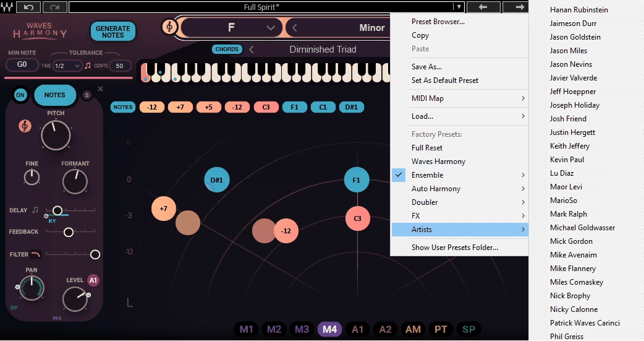Go to previous scale type arrow
This screenshot has width=644, height=341.
[x=294, y=28]
